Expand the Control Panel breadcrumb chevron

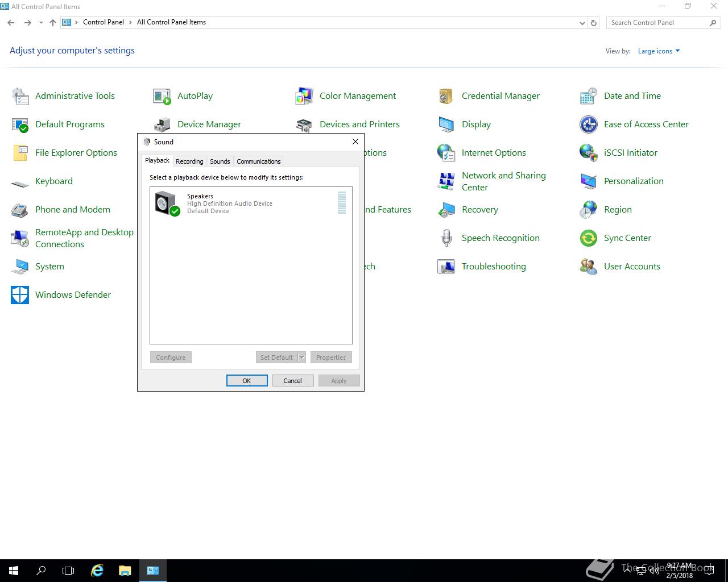(x=130, y=22)
